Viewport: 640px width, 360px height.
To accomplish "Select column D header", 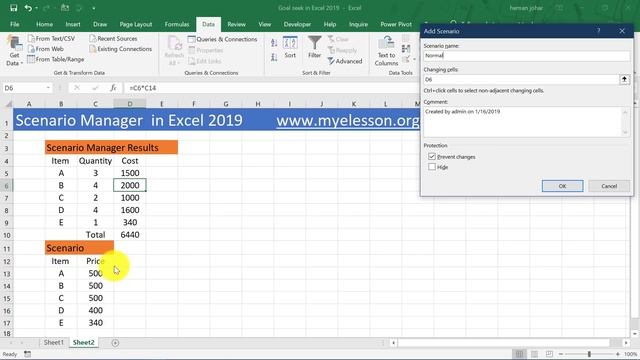I will [130, 104].
